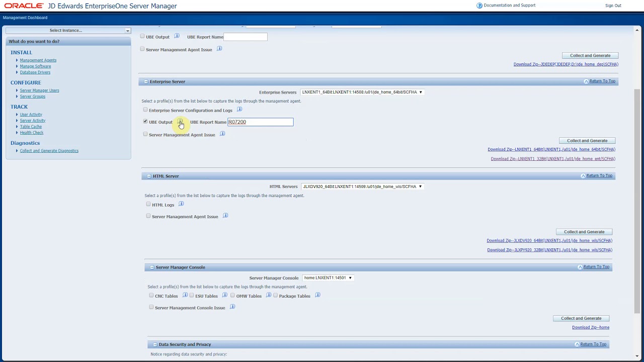Open Table Cache under Track

pyautogui.click(x=31, y=127)
